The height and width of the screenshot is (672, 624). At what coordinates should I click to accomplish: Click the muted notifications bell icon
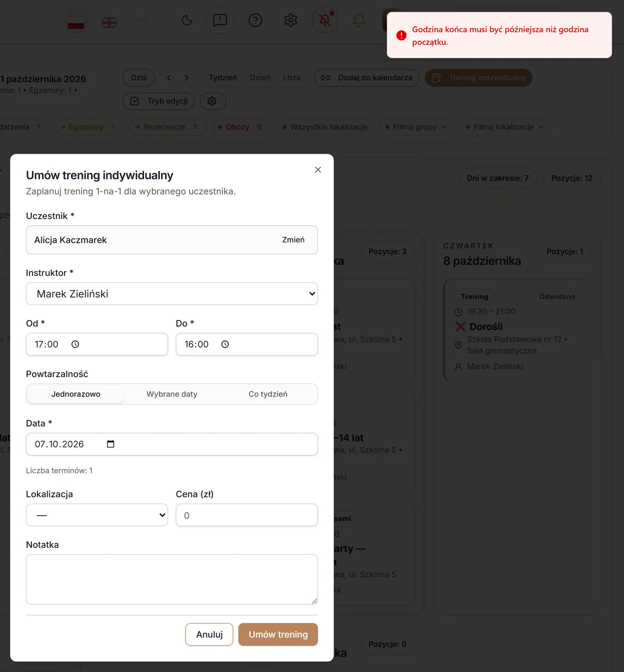(325, 20)
